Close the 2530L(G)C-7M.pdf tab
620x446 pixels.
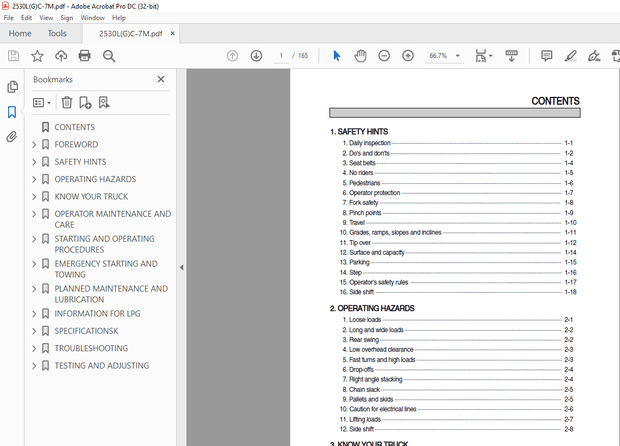tap(172, 34)
